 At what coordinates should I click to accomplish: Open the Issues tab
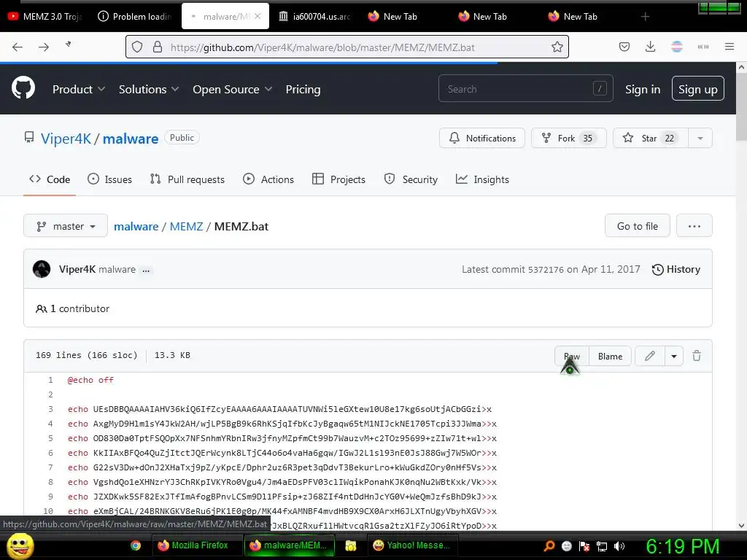click(109, 179)
